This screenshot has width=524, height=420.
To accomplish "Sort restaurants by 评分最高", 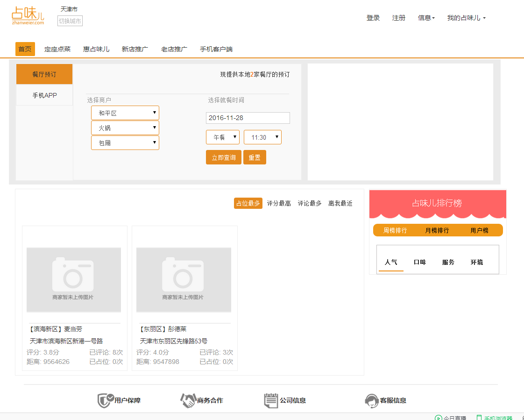I will pos(279,203).
